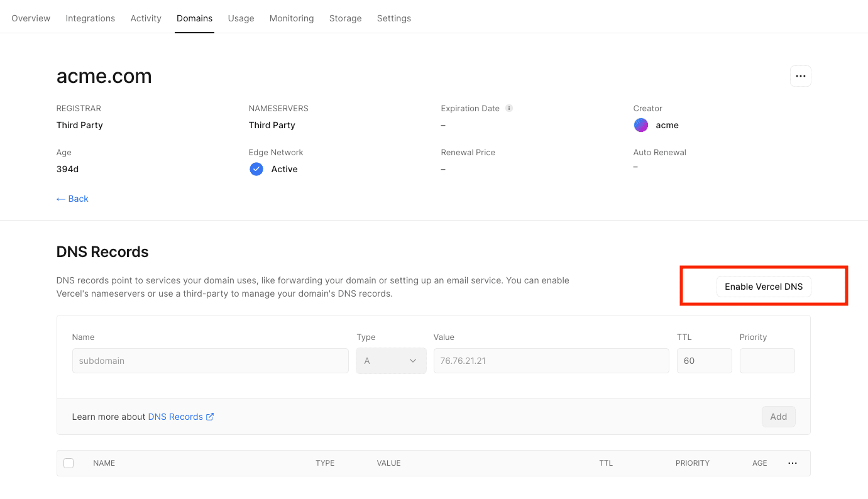
Task: Click the NAME column header
Action: pyautogui.click(x=104, y=463)
